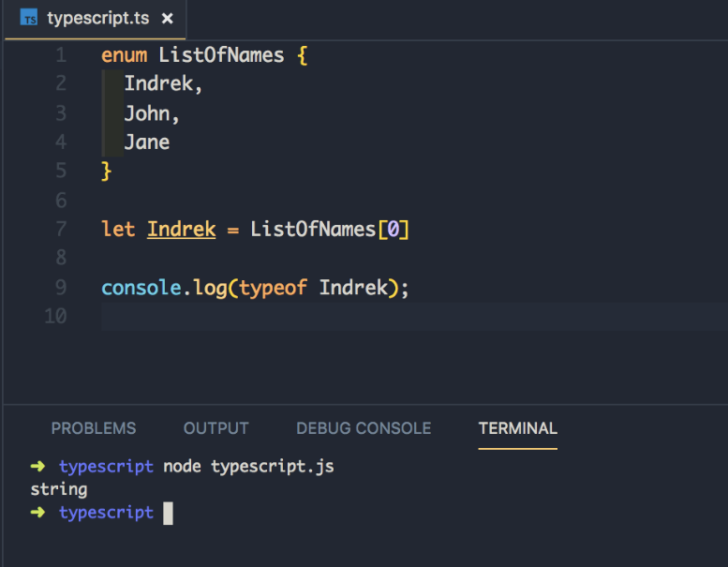This screenshot has height=567, width=728.
Task: Open the DEBUG CONSOLE tab
Action: click(x=364, y=428)
